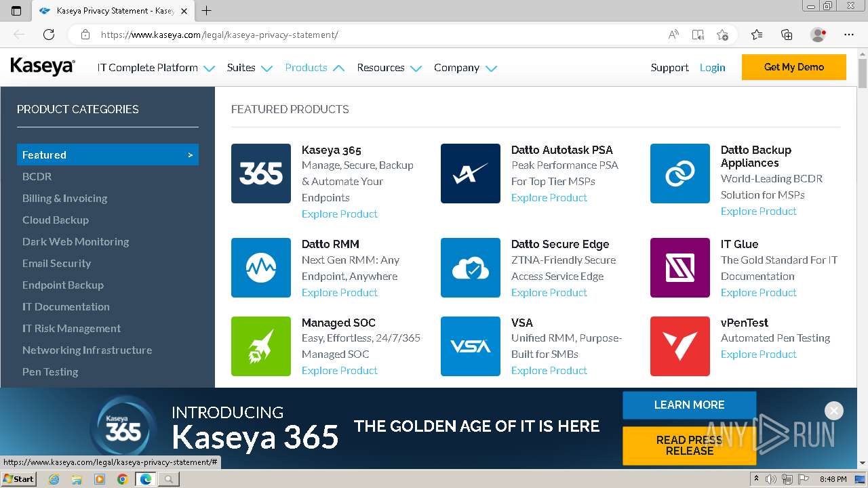Open the Managed SOC rocket icon
The width and height of the screenshot is (868, 488).
(x=261, y=346)
